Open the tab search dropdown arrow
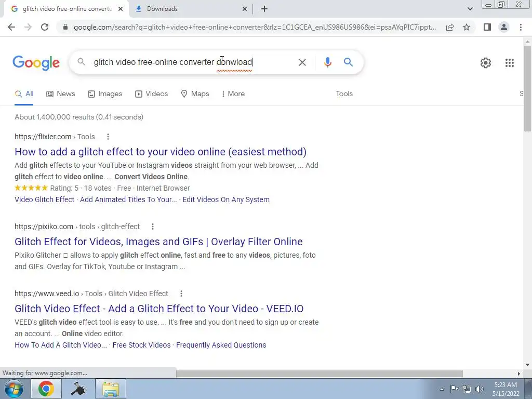532x399 pixels. click(x=470, y=9)
